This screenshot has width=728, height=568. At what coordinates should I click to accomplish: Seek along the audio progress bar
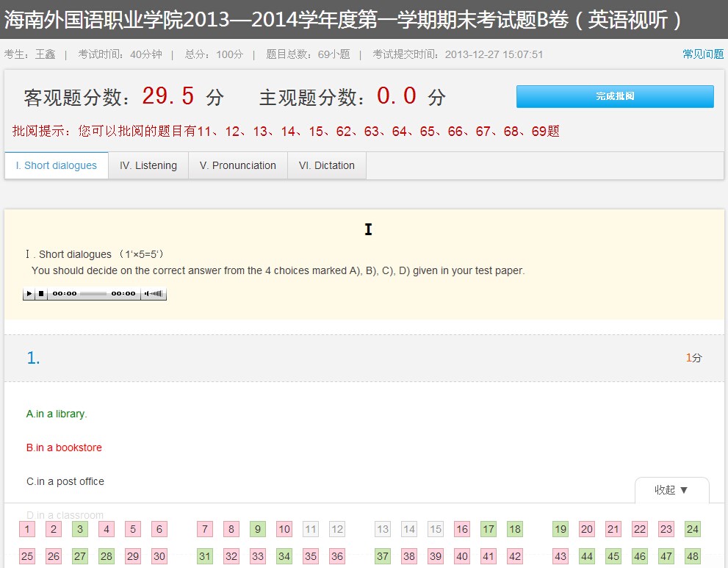pyautogui.click(x=93, y=293)
